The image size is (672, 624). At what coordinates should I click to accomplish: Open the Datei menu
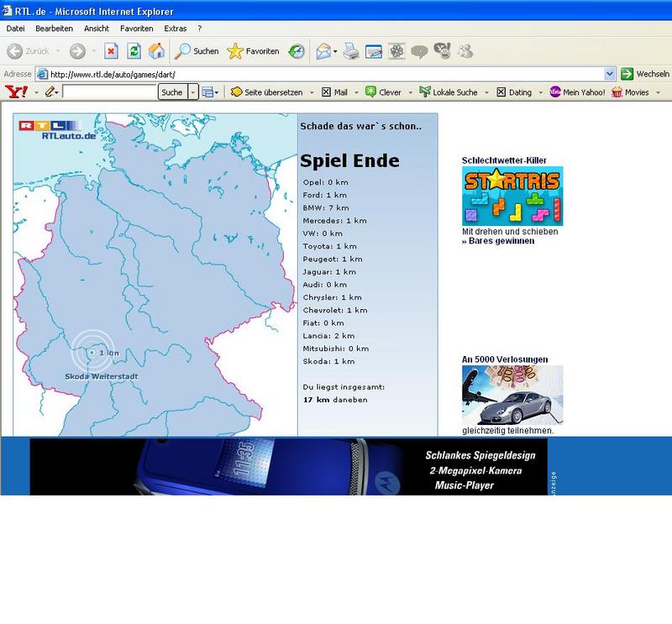pos(15,29)
